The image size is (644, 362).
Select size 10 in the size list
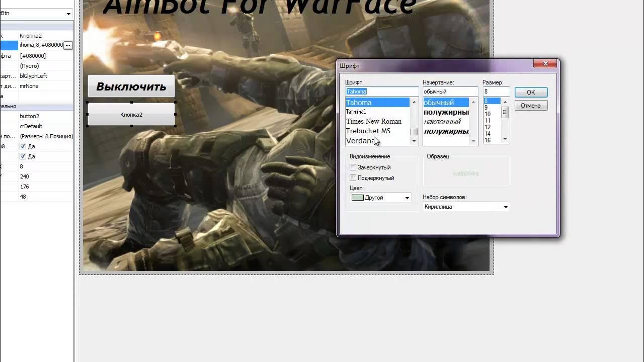pyautogui.click(x=492, y=114)
